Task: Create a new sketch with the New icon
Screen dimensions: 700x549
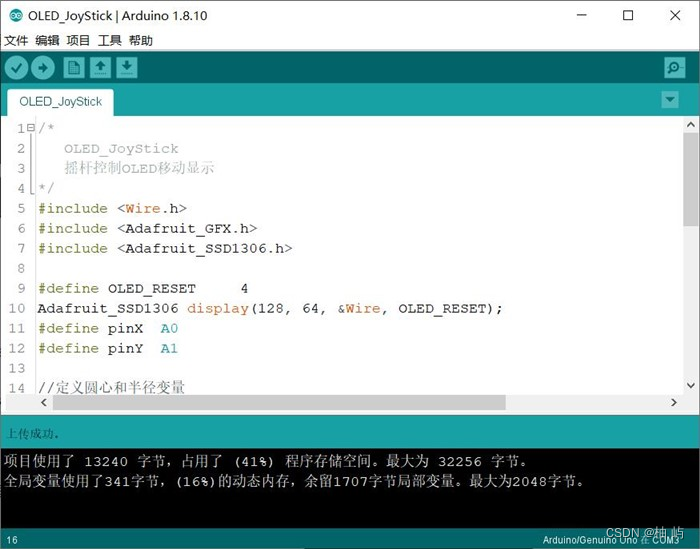Action: pos(74,68)
